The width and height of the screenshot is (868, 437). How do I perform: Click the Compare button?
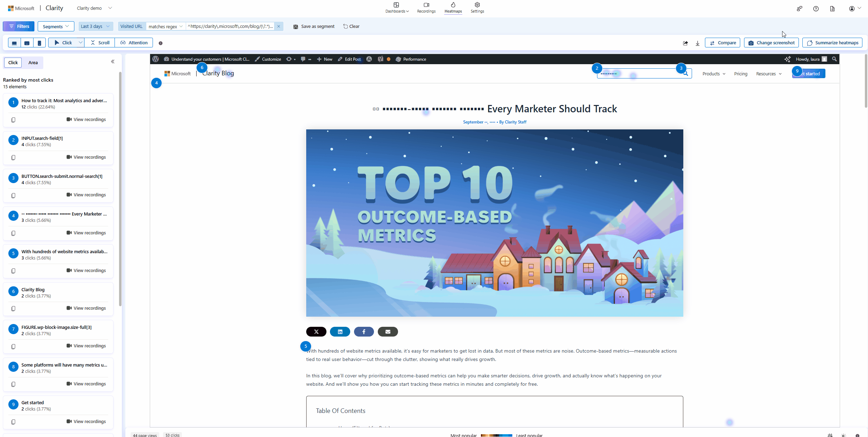(722, 43)
